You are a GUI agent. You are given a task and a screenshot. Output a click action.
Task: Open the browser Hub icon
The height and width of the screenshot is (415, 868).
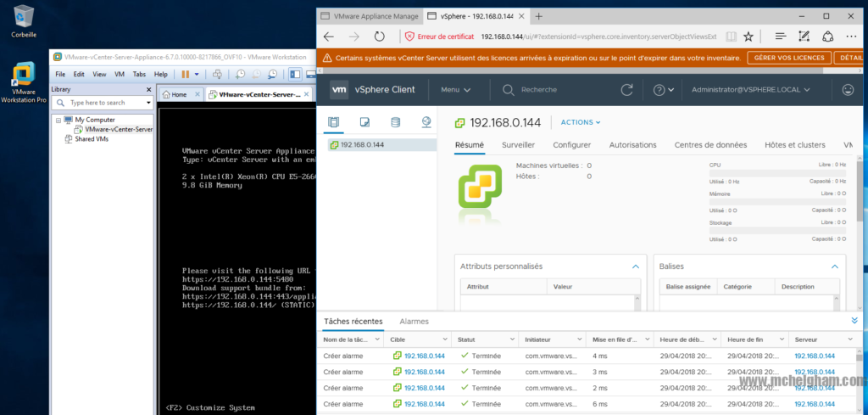pyautogui.click(x=781, y=36)
